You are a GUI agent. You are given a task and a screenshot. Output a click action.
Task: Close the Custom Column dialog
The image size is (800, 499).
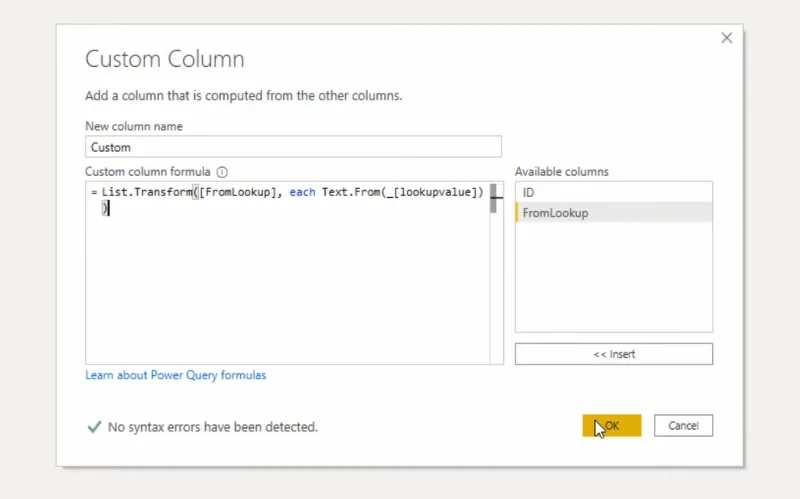click(727, 38)
